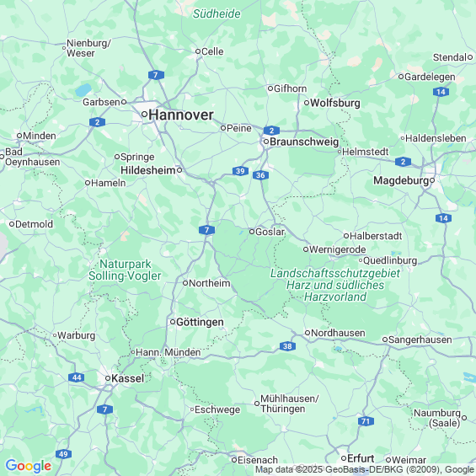This screenshot has height=476, width=476.
Task: Click the Magdeburg city label
Action: tap(401, 180)
